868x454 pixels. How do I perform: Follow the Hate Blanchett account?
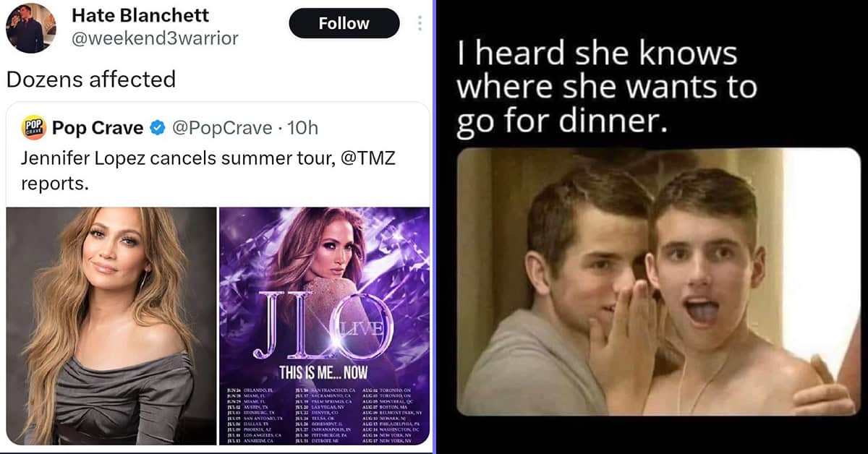(344, 23)
